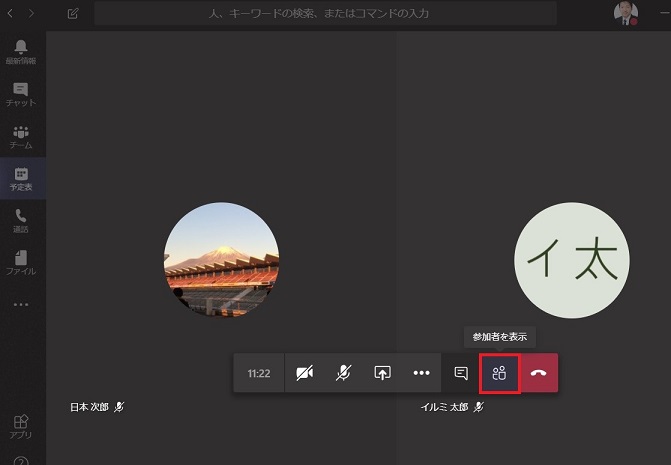Click the イルミ 太郎 name label
This screenshot has width=671, height=465.
(x=444, y=407)
